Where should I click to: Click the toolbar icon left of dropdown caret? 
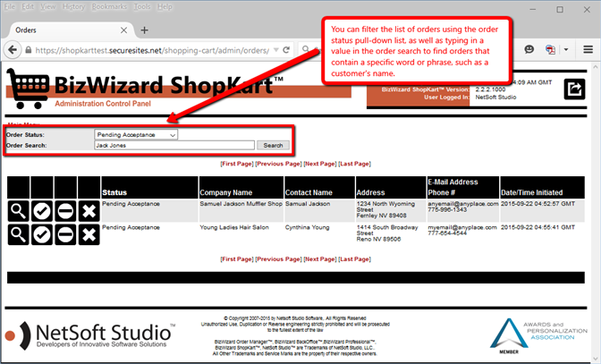pos(550,49)
